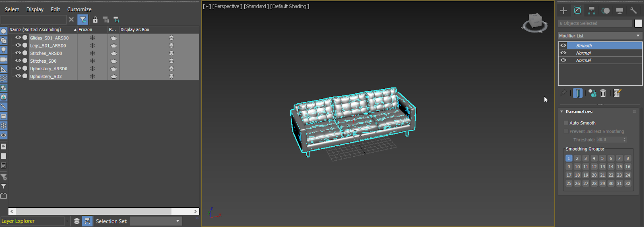Toggle visibility of the Smooth modifier
Screen dimensions: 644x227
pos(563,46)
